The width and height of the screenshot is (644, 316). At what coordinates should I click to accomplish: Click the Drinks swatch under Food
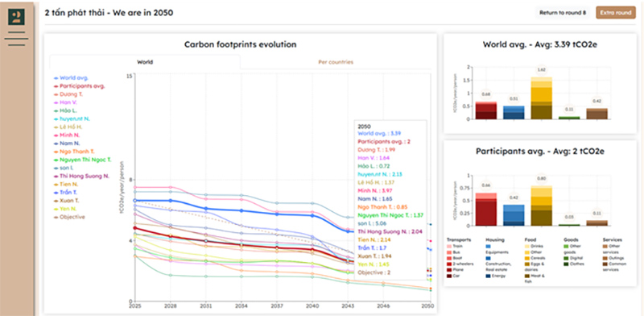pyautogui.click(x=527, y=246)
